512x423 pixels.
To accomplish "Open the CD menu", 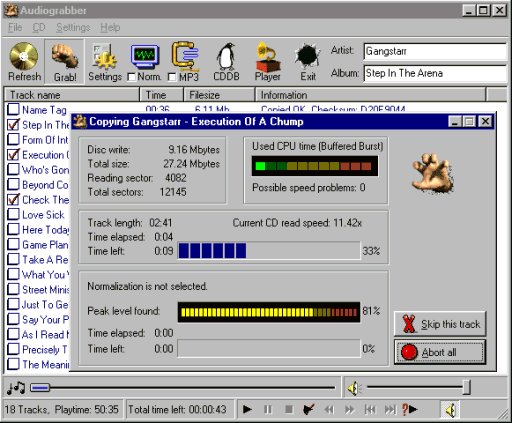I will [39, 27].
